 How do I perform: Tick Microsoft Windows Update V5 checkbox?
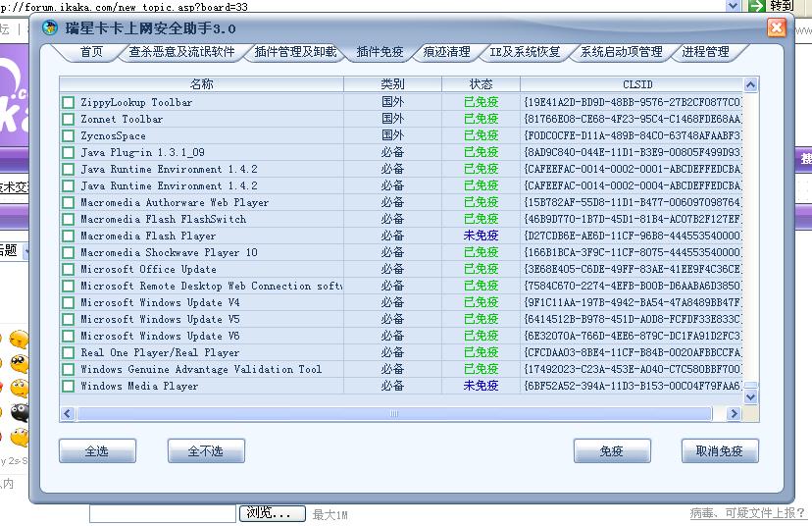click(68, 319)
